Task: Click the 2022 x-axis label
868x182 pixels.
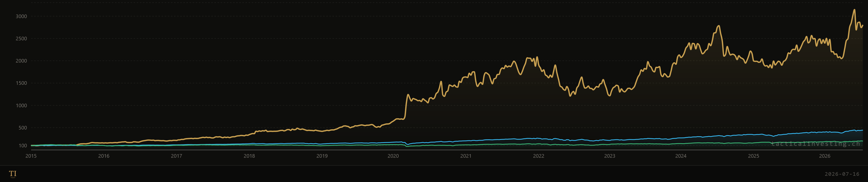Action: [539, 156]
